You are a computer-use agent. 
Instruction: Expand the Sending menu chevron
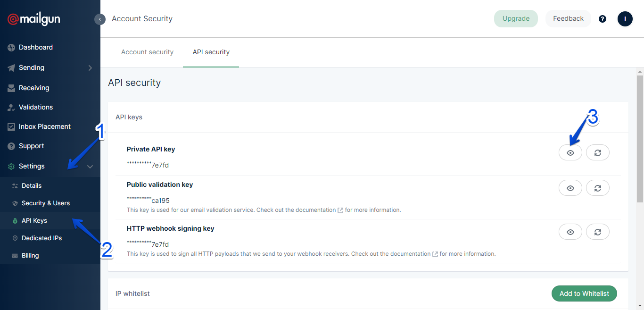click(x=90, y=68)
